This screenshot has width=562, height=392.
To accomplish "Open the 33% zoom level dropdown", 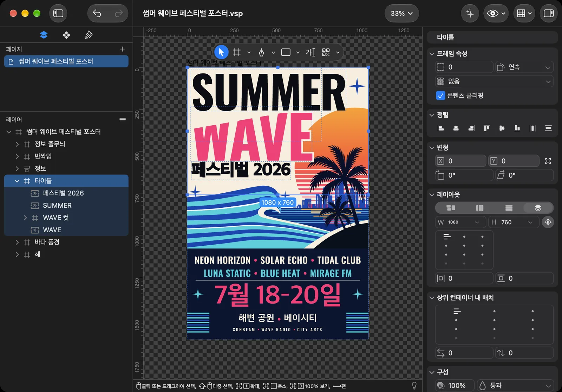I will [401, 13].
